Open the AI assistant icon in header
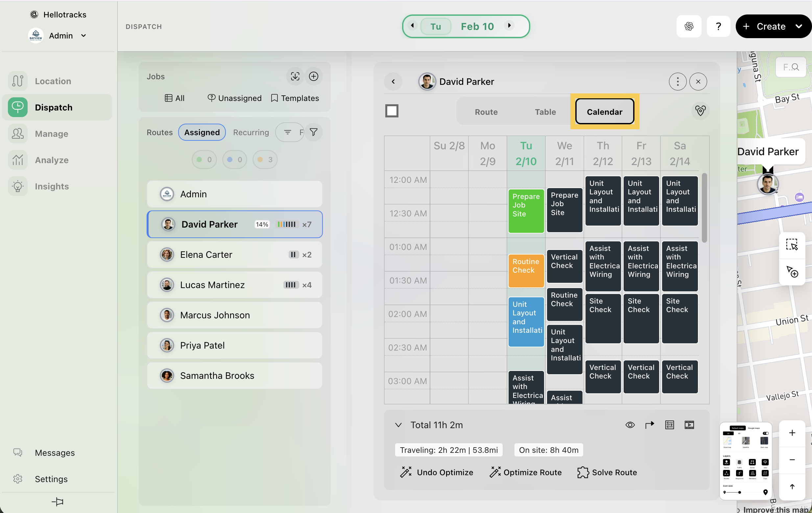Screen dimensions: 812x513 tap(689, 26)
